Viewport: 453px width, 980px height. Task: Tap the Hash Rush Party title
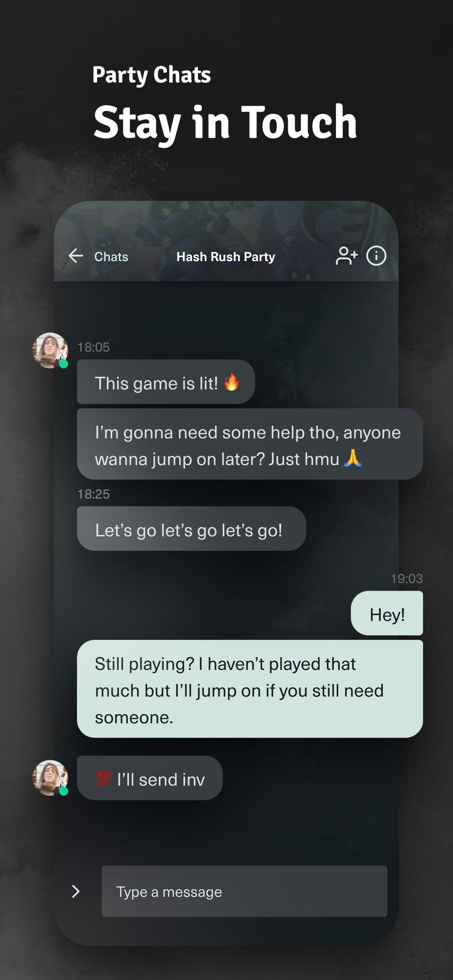[226, 257]
